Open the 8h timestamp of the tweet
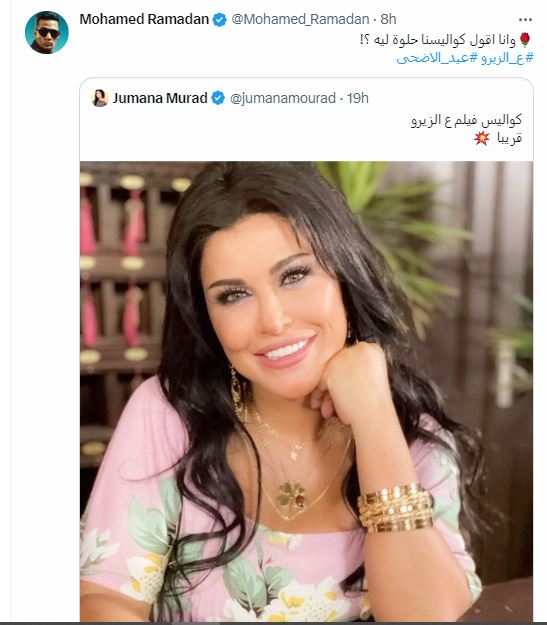 point(388,19)
